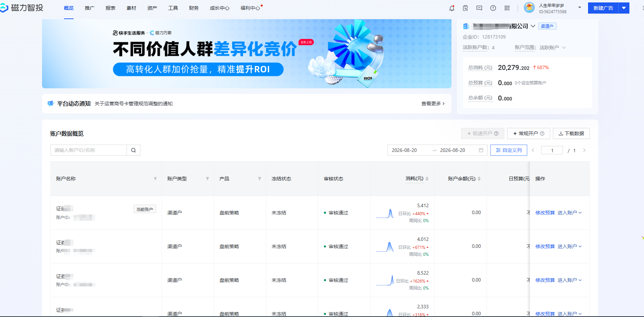The height and width of the screenshot is (317, 644).
Task: Click the 下载数据 button
Action: point(571,133)
